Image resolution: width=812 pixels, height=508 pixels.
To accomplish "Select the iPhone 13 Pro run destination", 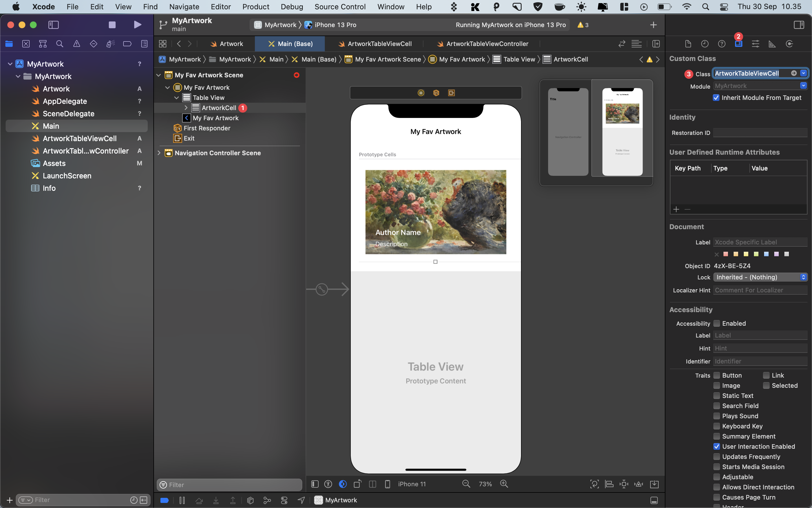I will 330,25.
